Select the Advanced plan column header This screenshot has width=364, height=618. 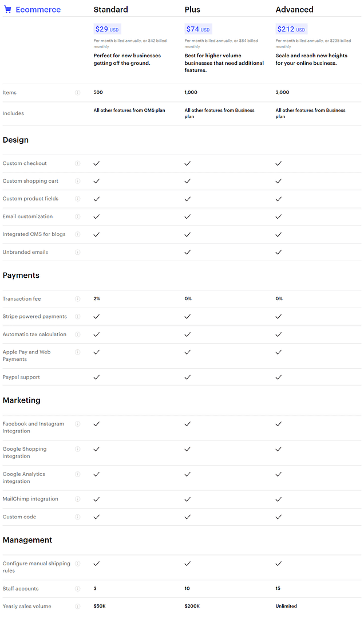pos(295,9)
